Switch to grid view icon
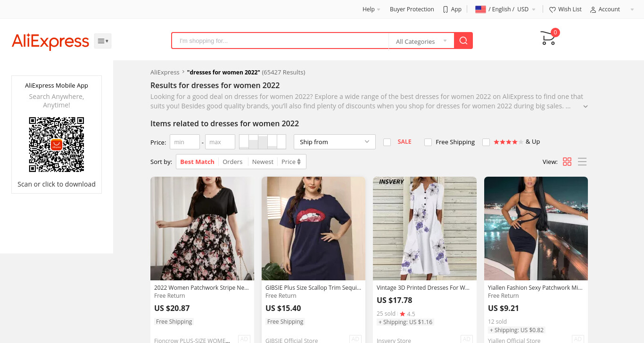This screenshot has height=343, width=644. (567, 162)
